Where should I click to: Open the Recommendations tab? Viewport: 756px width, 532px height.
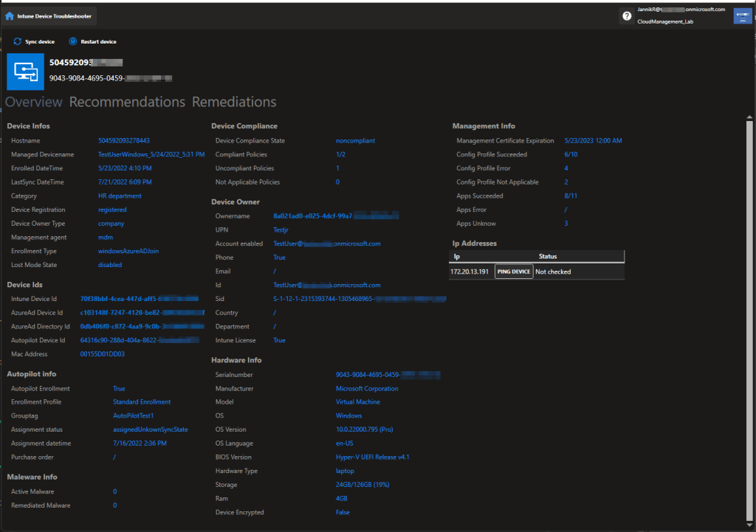(127, 103)
